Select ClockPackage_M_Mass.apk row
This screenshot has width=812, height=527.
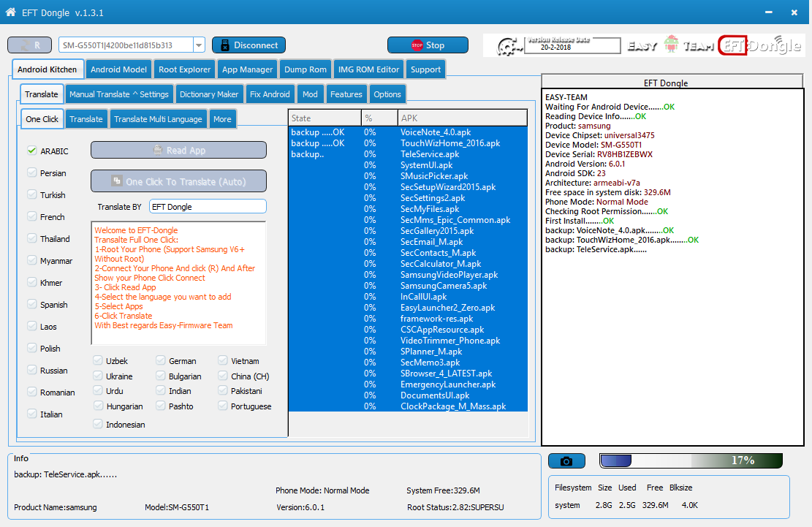point(408,406)
